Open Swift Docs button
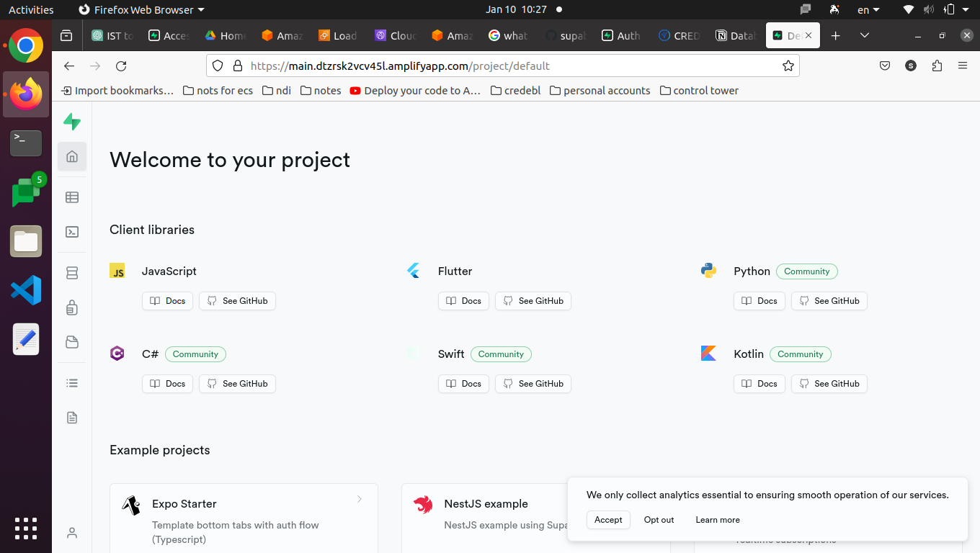980x553 pixels. click(x=463, y=384)
